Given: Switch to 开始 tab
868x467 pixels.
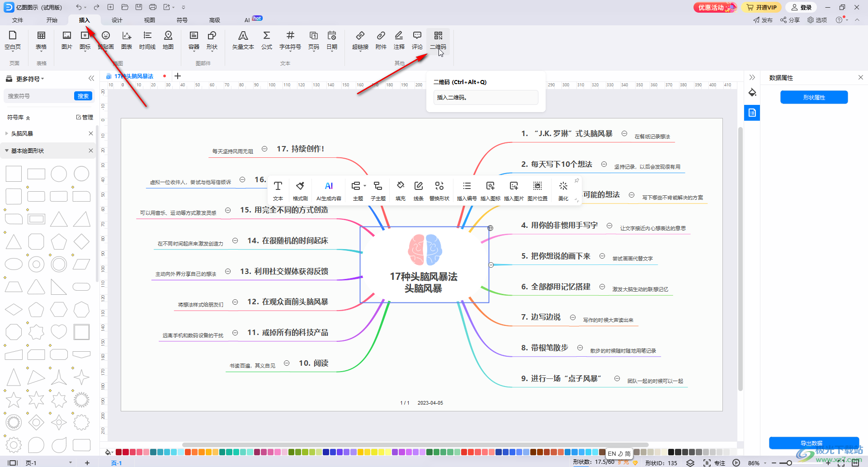Looking at the screenshot, I should pos(52,20).
